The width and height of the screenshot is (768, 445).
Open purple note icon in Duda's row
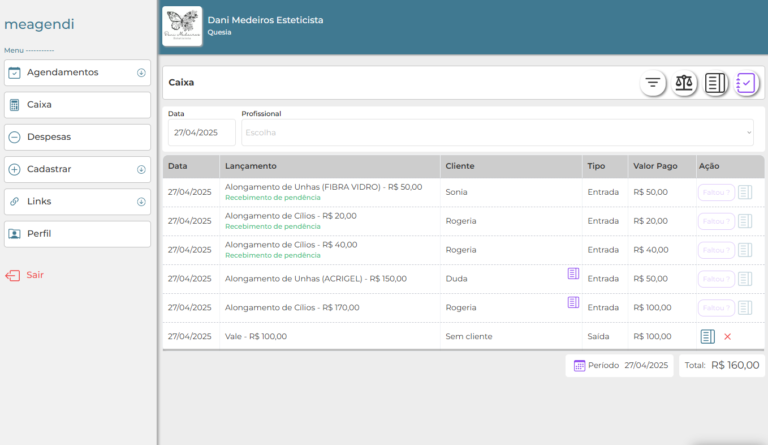573,273
